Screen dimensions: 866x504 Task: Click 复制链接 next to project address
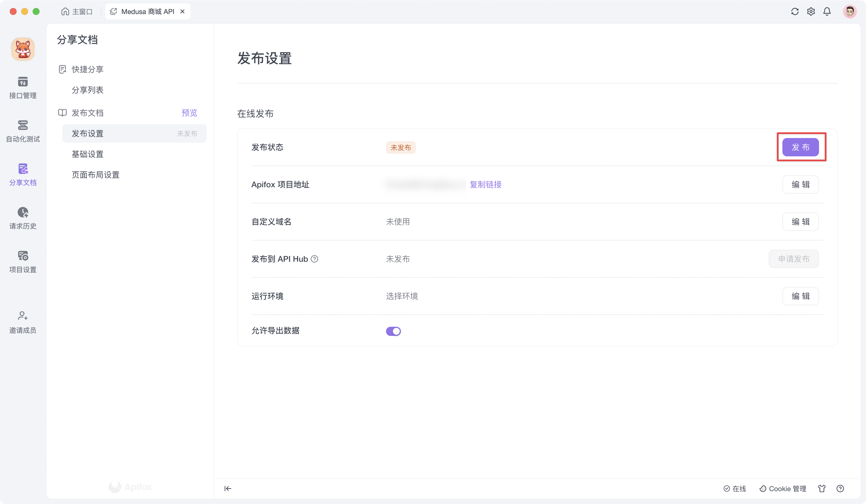click(486, 184)
